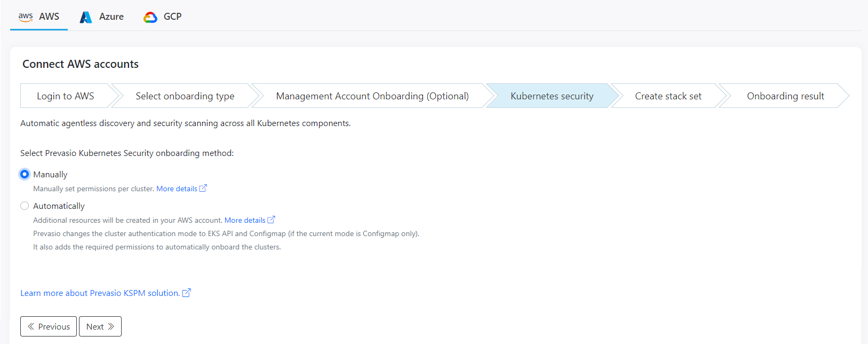Jump to Create stack set step
Screen dimensions: 868x344
point(668,96)
